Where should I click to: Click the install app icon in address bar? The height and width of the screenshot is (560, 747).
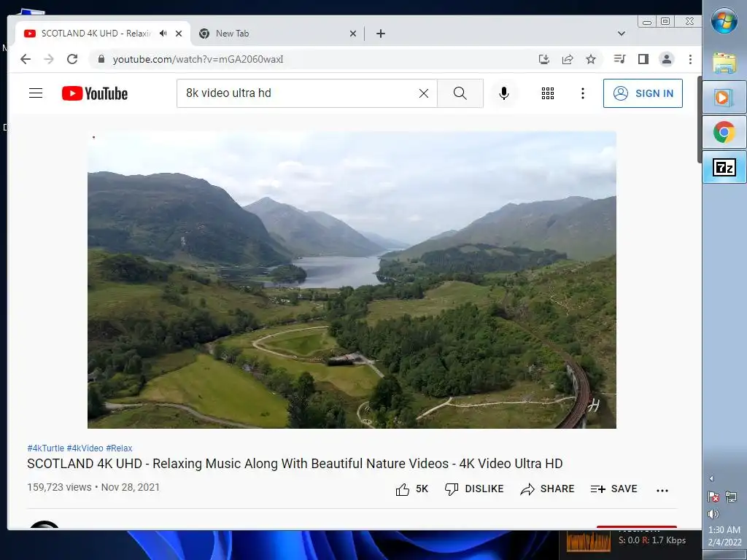543,59
